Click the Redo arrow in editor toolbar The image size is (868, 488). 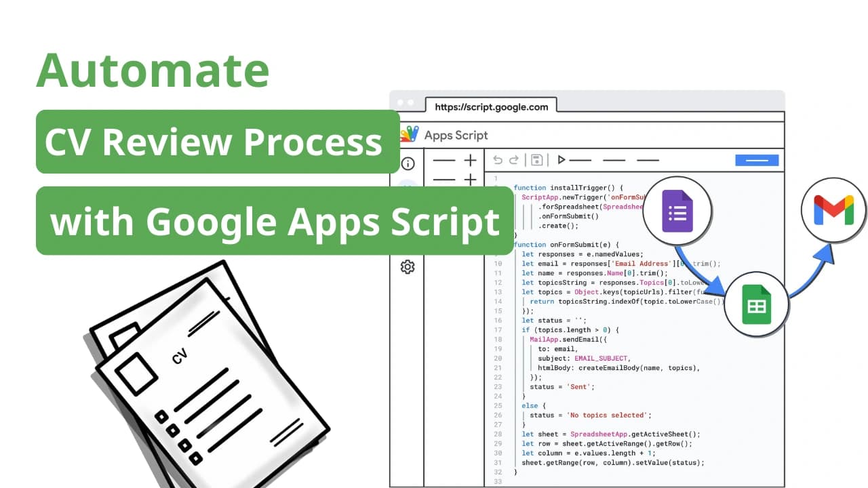pos(514,160)
